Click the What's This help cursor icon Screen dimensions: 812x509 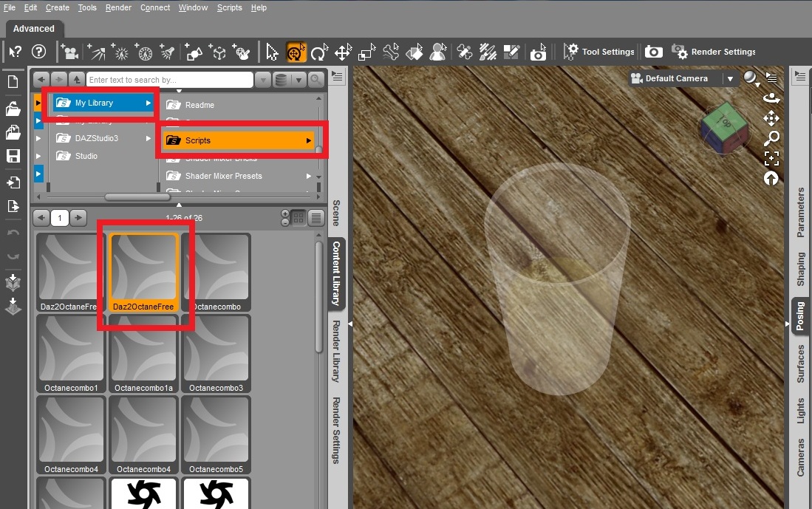click(x=15, y=52)
